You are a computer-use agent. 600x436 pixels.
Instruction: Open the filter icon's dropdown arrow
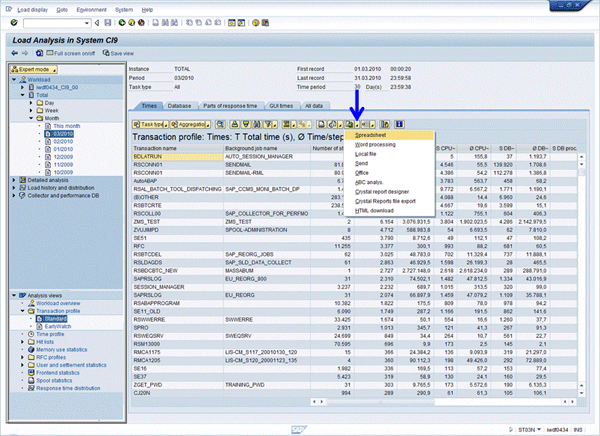coord(275,125)
